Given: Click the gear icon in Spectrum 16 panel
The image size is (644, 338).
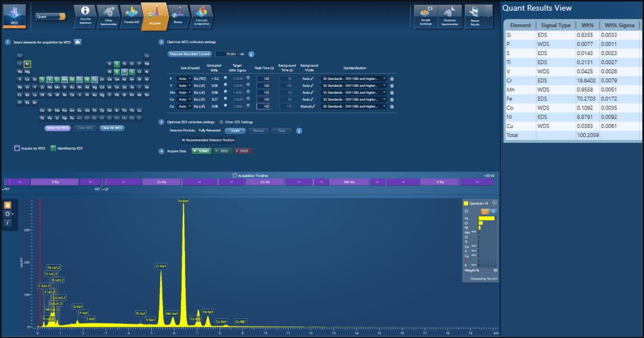Looking at the screenshot, I should [x=466, y=211].
